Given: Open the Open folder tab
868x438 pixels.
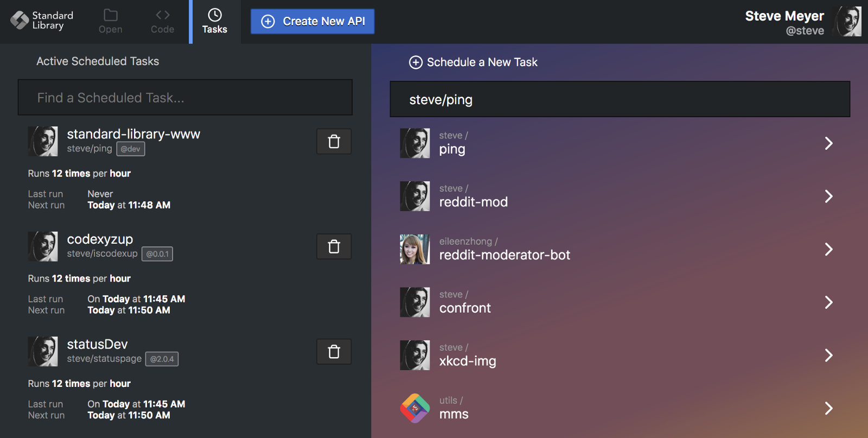Looking at the screenshot, I should point(111,22).
